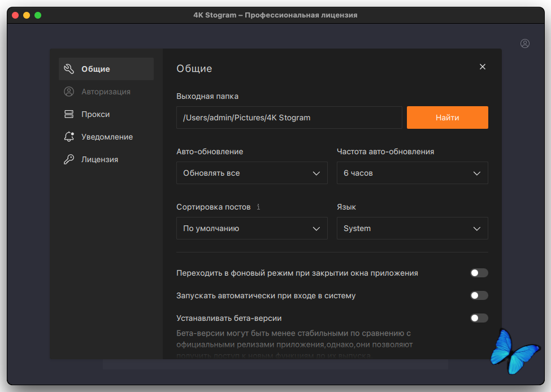
Task: Select the Лицензия settings tab
Action: coord(106,159)
